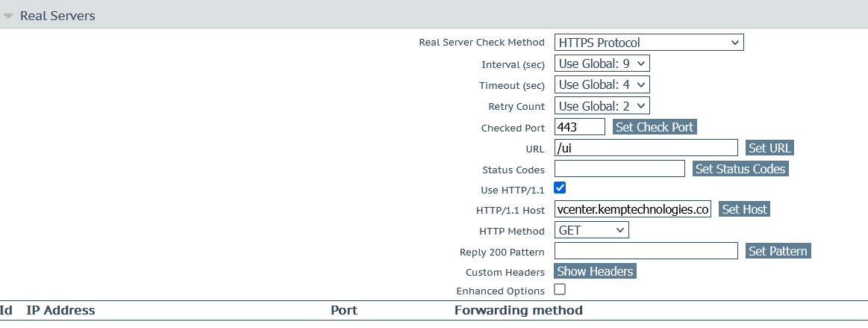Open the Timeout (sec) dropdown
868x328 pixels.
pyautogui.click(x=602, y=84)
